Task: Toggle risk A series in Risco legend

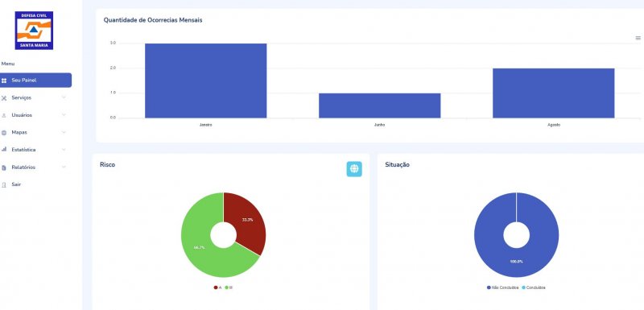Action: 217,287
